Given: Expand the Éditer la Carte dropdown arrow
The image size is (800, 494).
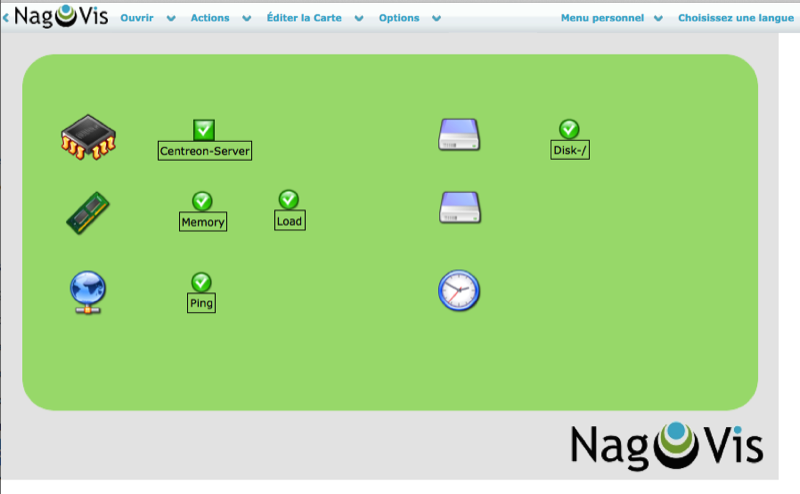Looking at the screenshot, I should pos(359,18).
